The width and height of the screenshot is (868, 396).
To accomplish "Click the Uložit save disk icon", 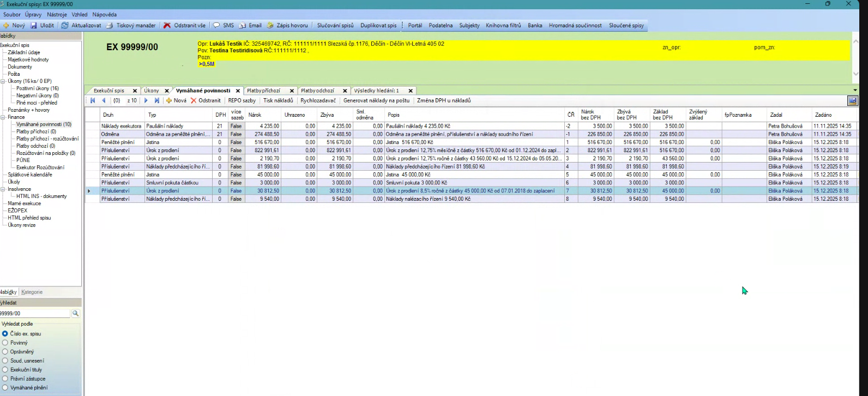I will pos(34,26).
